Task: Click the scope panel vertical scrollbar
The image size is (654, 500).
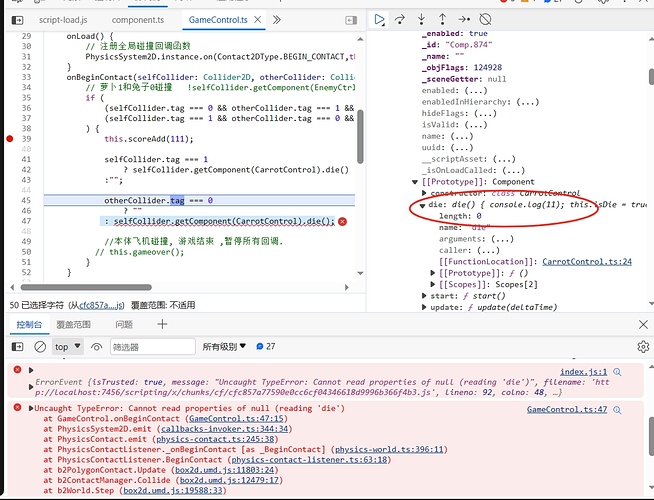Action: point(651,77)
